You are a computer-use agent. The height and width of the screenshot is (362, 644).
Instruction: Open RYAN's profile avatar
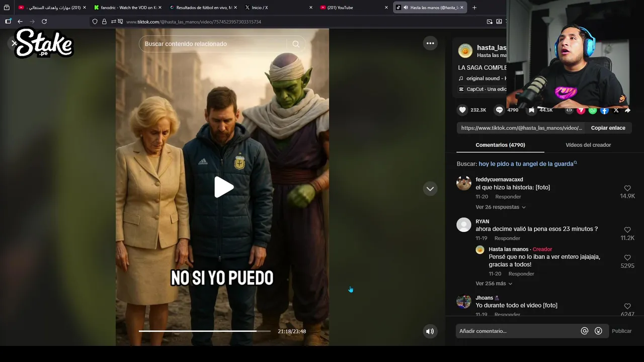click(x=464, y=225)
